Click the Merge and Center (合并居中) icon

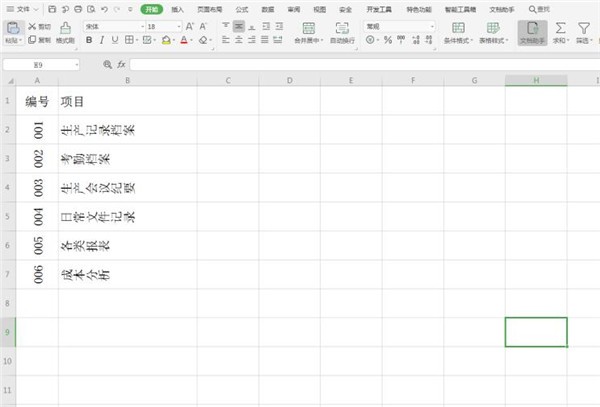[308, 28]
